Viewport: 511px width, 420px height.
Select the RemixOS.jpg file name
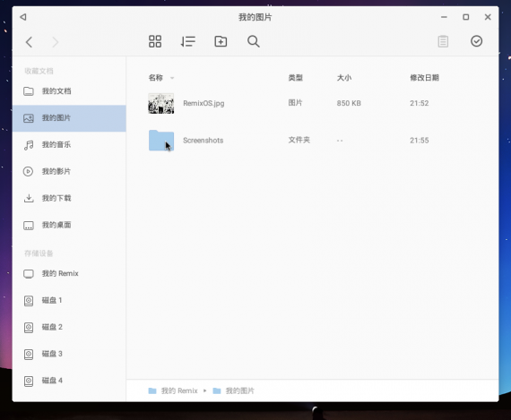204,104
